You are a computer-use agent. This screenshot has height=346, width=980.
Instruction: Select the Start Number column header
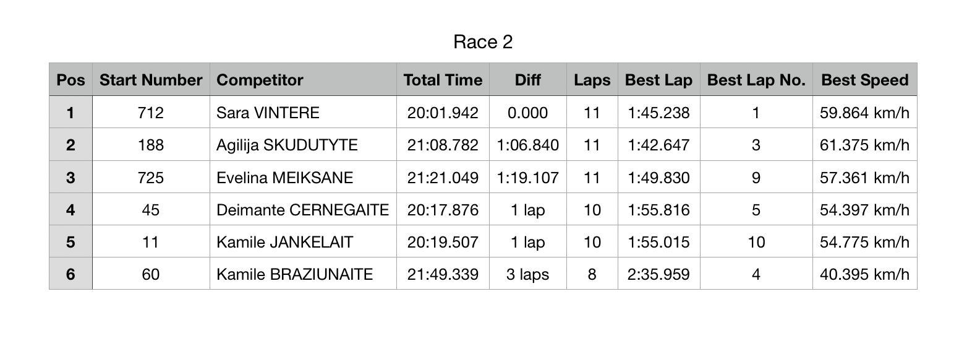pos(151,80)
